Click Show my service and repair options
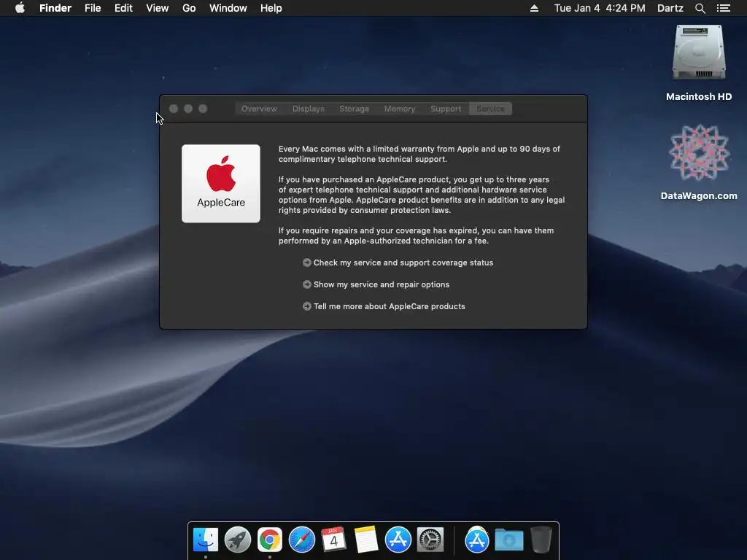Screen dimensions: 747x560 pyautogui.click(x=381, y=285)
